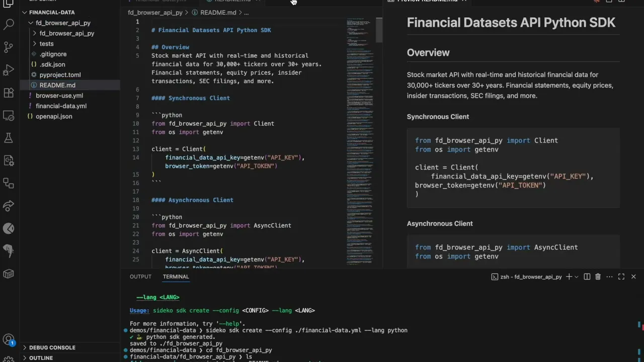Open the Testing flask view
This screenshot has height=362, width=644.
(9, 138)
